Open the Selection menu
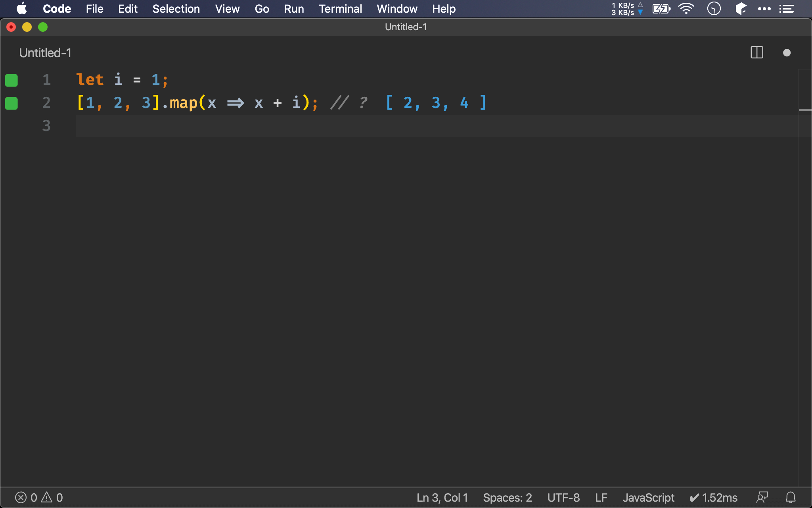812x508 pixels. pos(176,9)
